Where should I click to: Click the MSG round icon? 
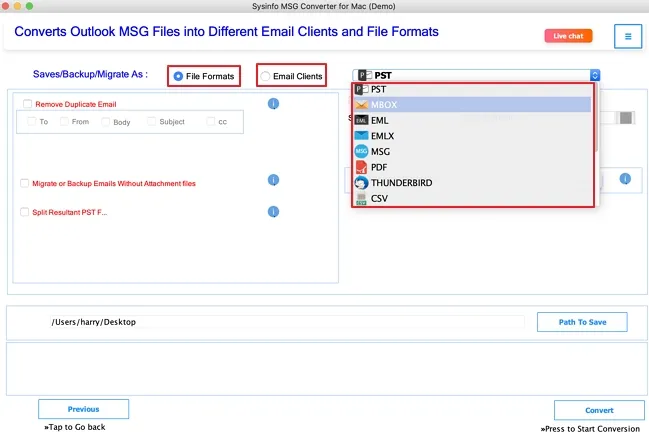coord(361,151)
